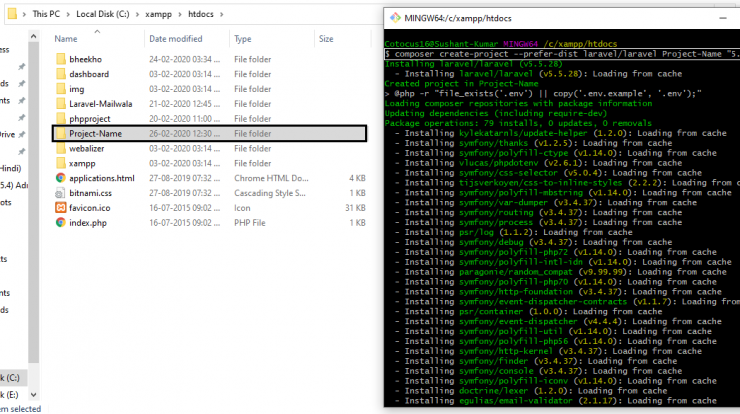Select the img folder name
Viewport: 740px width, 414px height.
(x=76, y=89)
